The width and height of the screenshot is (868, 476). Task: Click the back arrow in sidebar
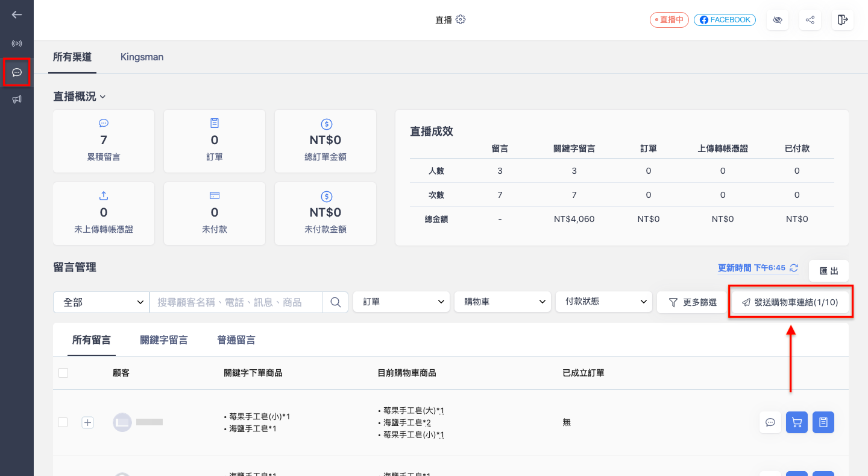pos(17,14)
